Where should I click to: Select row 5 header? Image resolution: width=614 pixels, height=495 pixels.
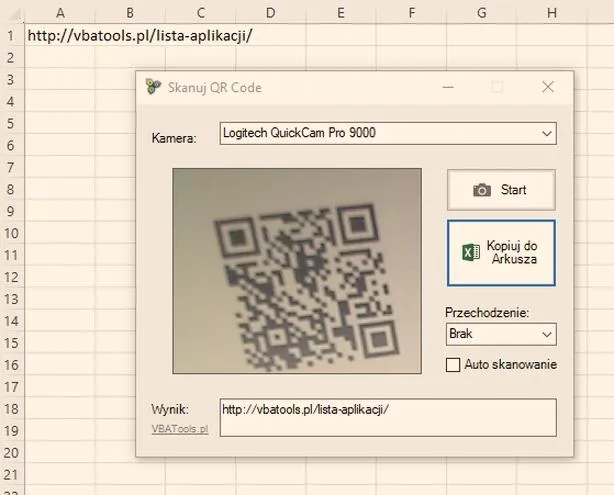pyautogui.click(x=11, y=123)
